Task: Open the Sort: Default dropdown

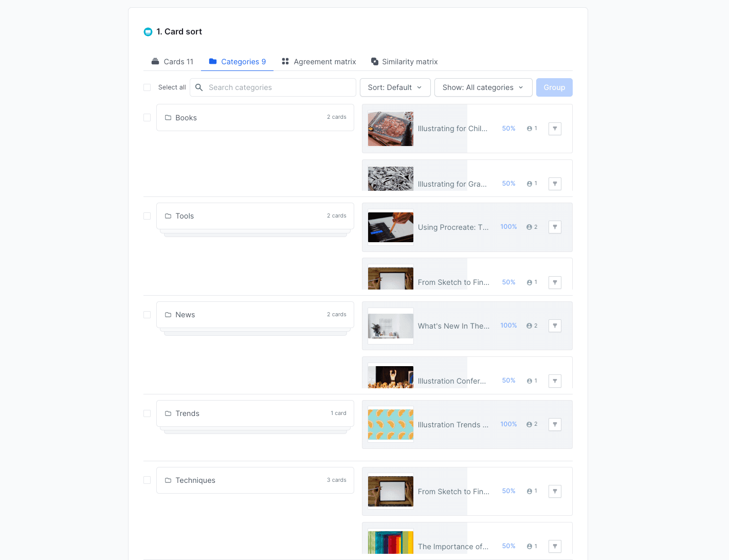Action: [394, 87]
